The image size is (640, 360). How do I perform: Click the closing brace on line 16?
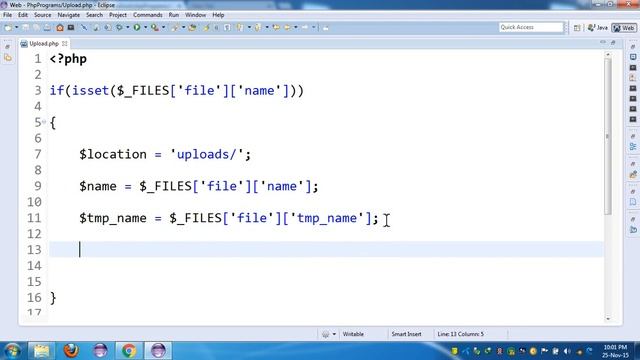(53, 298)
